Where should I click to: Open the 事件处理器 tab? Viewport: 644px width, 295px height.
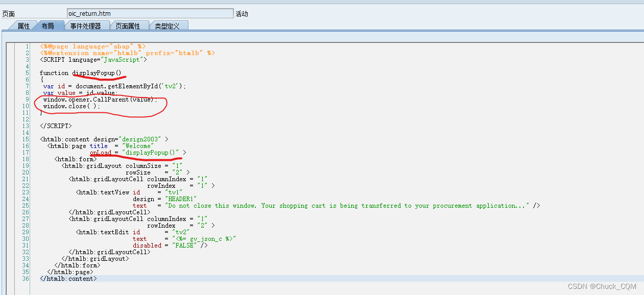pos(86,26)
